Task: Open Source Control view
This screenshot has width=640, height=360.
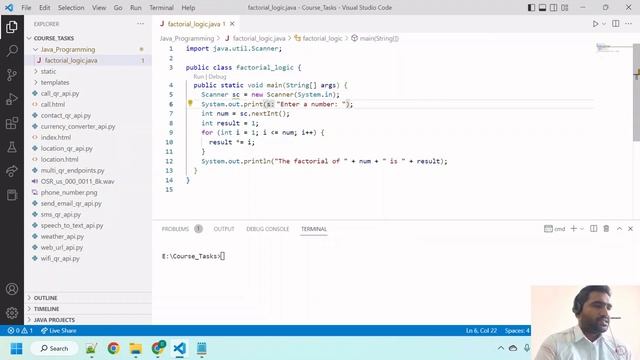Action: pyautogui.click(x=12, y=75)
